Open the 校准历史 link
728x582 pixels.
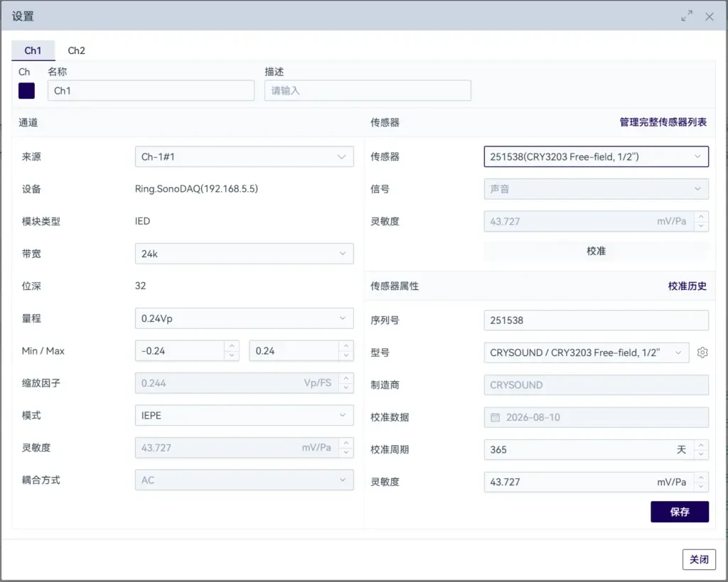(x=687, y=286)
